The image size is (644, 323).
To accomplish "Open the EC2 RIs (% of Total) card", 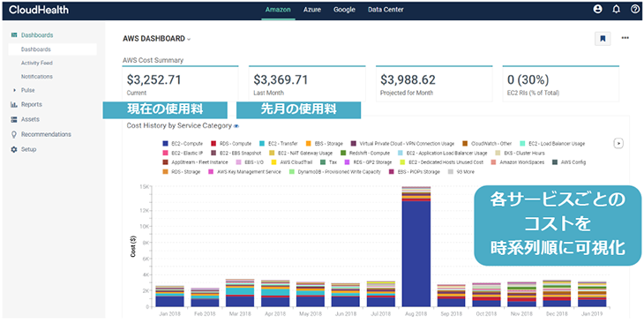I will [x=561, y=84].
